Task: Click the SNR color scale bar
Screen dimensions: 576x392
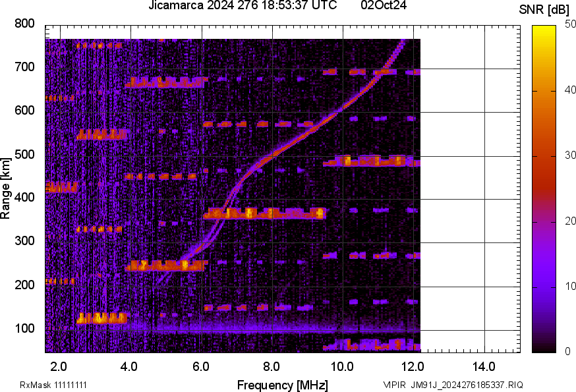Action: [x=544, y=189]
